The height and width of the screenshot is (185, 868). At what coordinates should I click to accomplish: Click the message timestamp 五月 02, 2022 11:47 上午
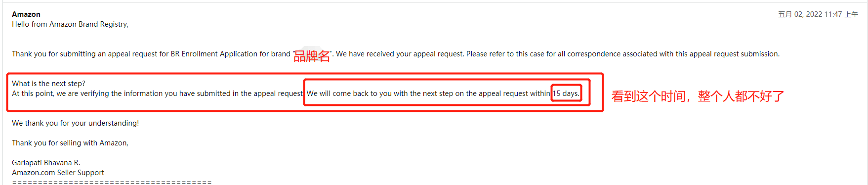[x=818, y=14]
